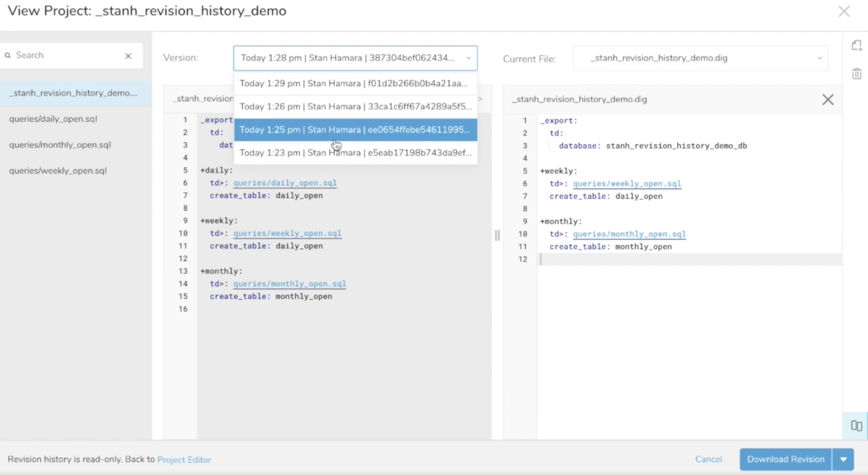868x475 pixels.
Task: Click the search magnifier icon
Action: click(x=8, y=56)
